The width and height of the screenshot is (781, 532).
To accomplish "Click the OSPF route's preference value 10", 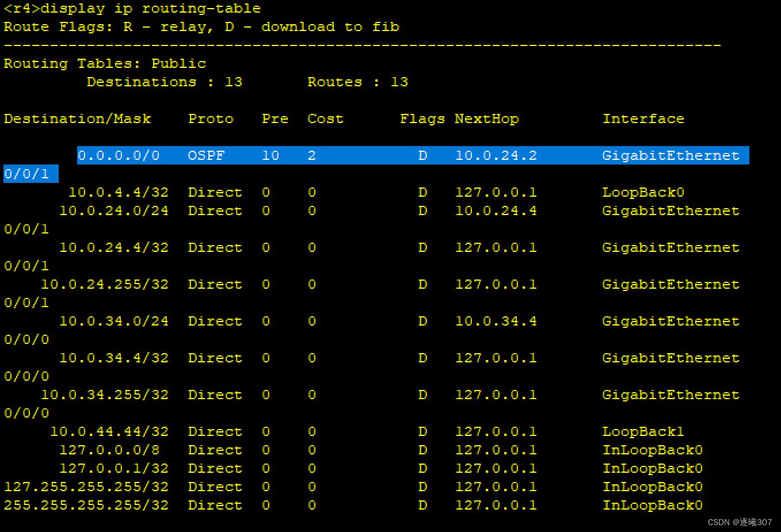I will click(x=271, y=156).
